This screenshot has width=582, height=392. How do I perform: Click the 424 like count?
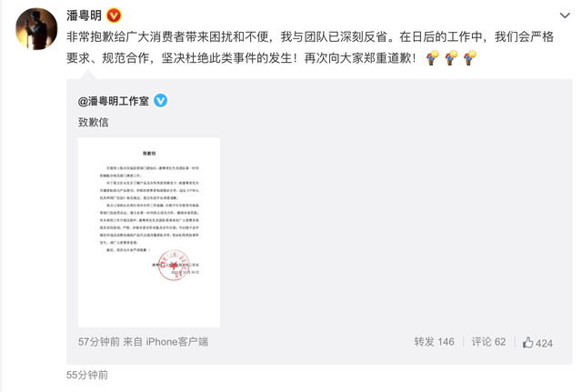pos(544,343)
